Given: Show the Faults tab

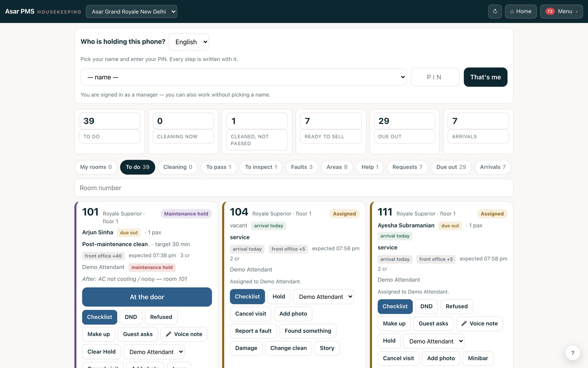Looking at the screenshot, I should [302, 167].
